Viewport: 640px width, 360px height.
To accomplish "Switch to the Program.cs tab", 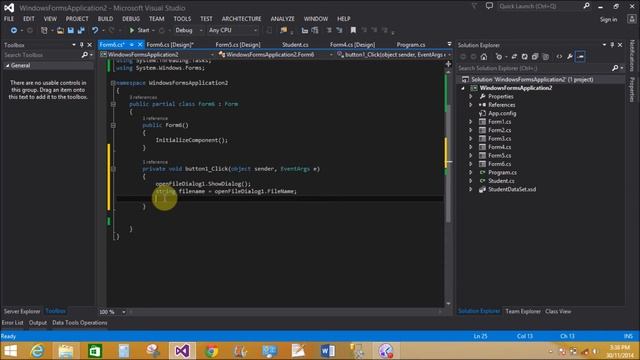I will coord(411,44).
